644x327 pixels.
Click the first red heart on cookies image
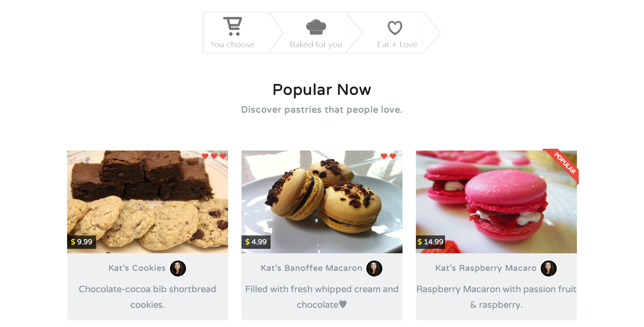[x=205, y=156]
